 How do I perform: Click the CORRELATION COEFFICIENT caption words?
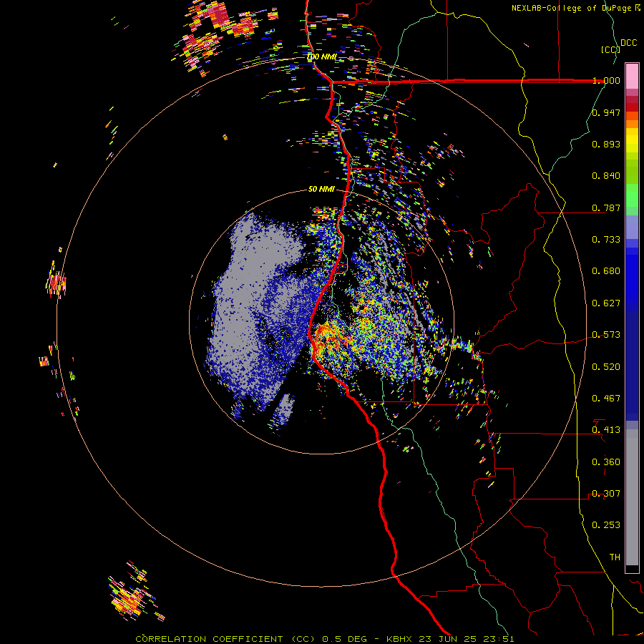pyautogui.click(x=210, y=639)
